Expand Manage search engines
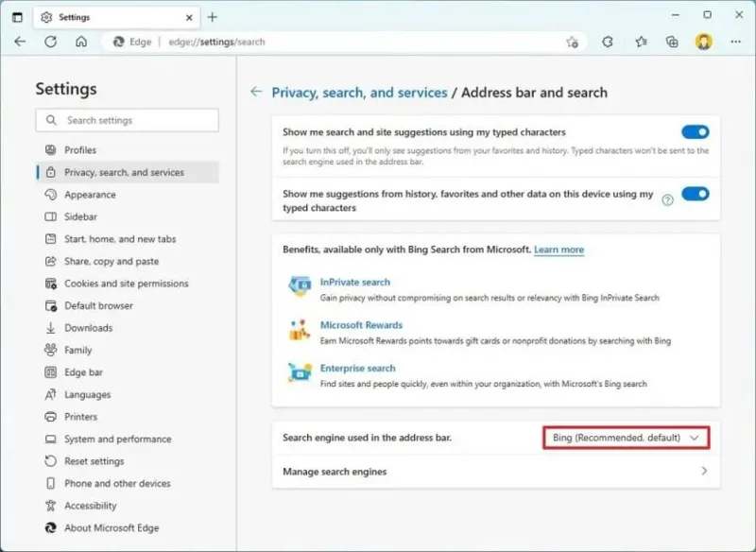 [x=495, y=472]
